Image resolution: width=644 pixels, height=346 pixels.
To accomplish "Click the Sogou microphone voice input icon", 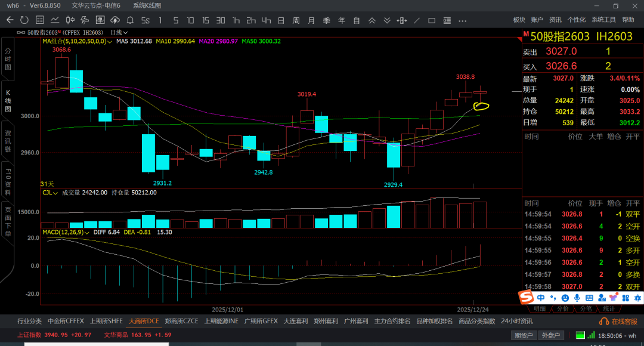I will pyautogui.click(x=577, y=298).
